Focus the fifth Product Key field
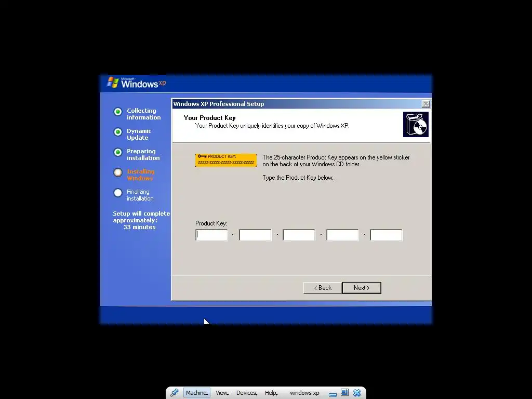Screen dimensions: 532x399 pos(386,235)
